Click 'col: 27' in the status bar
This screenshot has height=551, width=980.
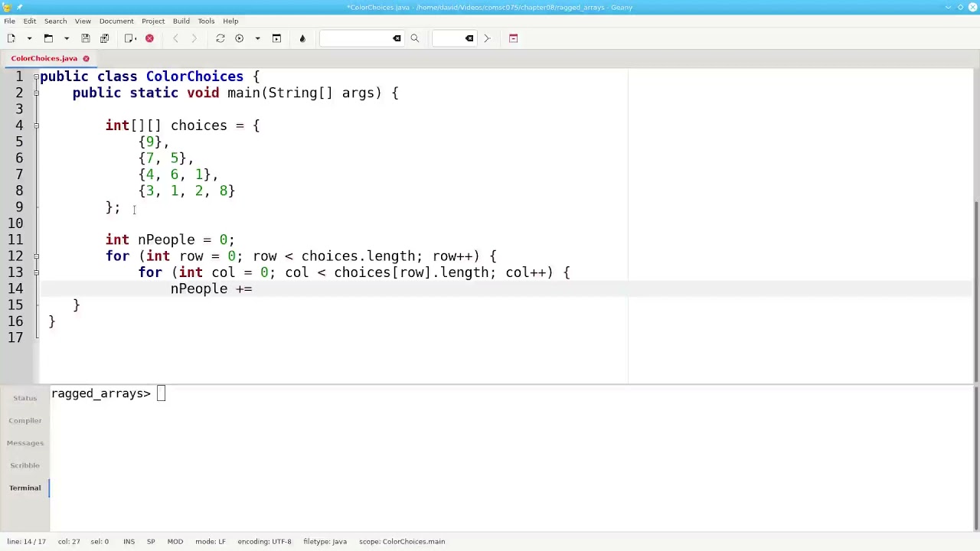pos(69,542)
